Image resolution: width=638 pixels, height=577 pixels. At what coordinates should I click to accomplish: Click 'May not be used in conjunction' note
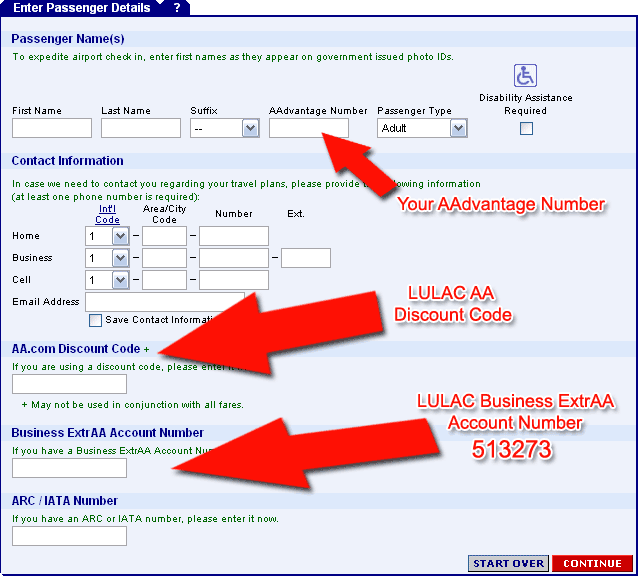(x=133, y=405)
